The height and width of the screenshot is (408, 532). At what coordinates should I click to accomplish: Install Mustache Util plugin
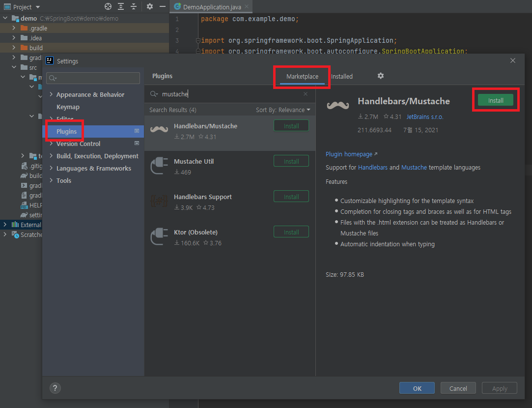tap(291, 161)
